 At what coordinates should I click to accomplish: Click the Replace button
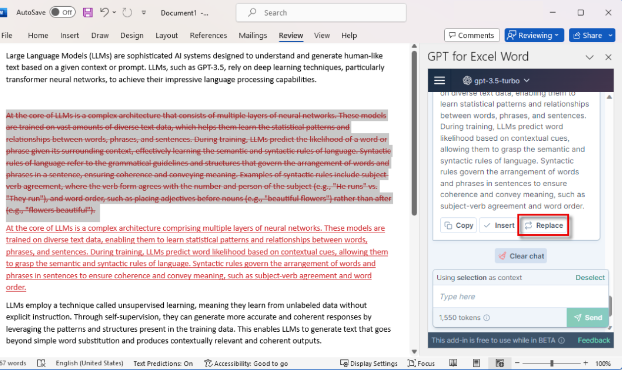(x=543, y=225)
